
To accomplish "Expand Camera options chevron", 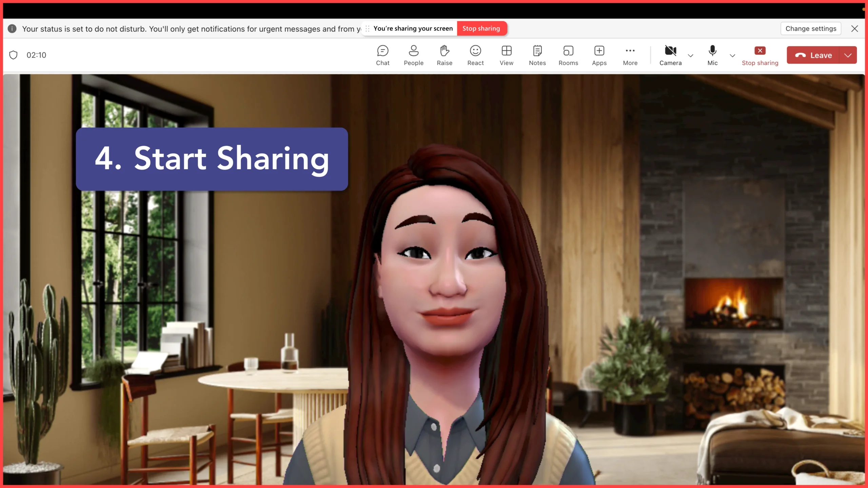I will [691, 56].
